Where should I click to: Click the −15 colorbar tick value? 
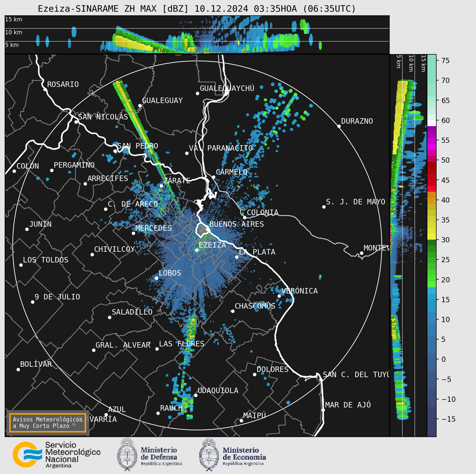point(448,419)
